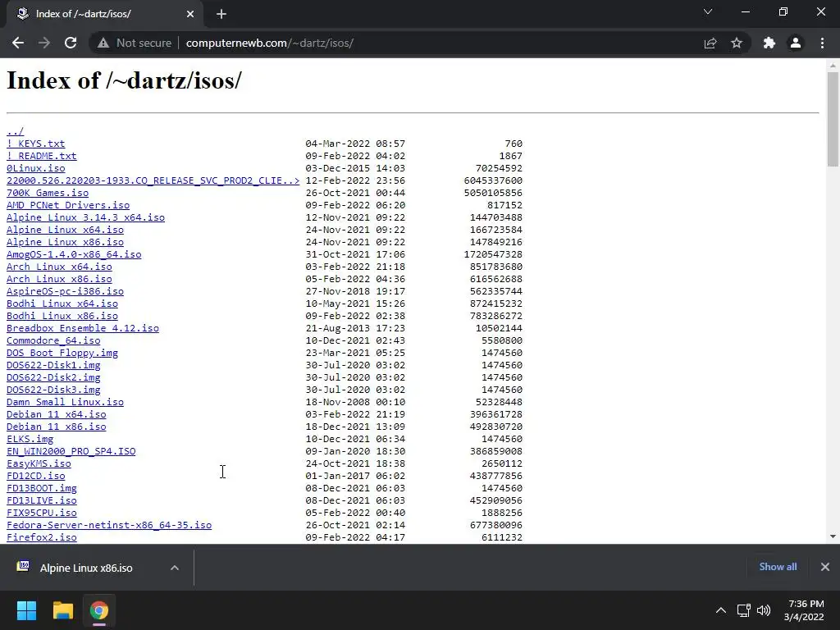Close the Index of /~dartz/isos/ tab
This screenshot has height=630, width=840.
190,14
